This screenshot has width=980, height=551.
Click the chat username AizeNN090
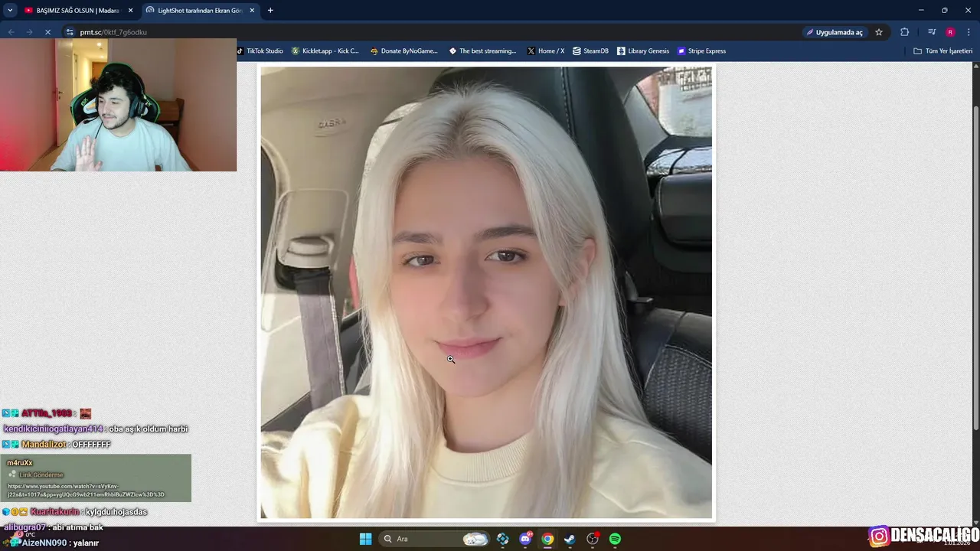tap(44, 543)
